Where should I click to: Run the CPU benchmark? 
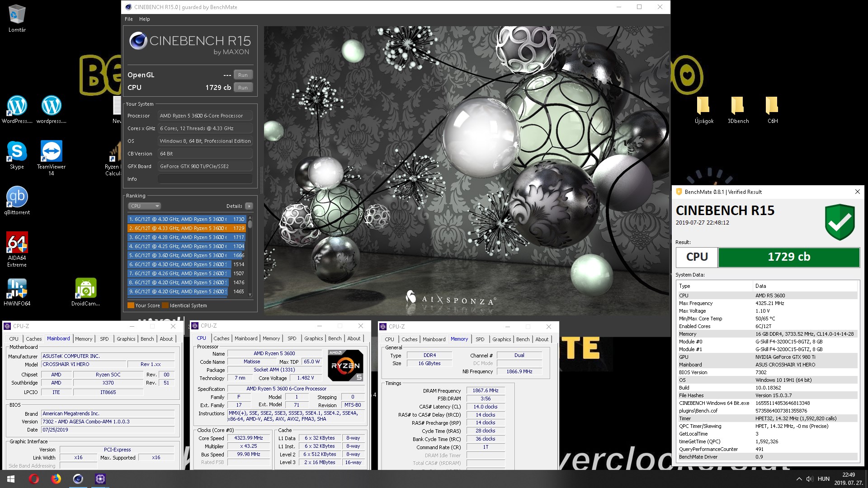[x=243, y=88]
